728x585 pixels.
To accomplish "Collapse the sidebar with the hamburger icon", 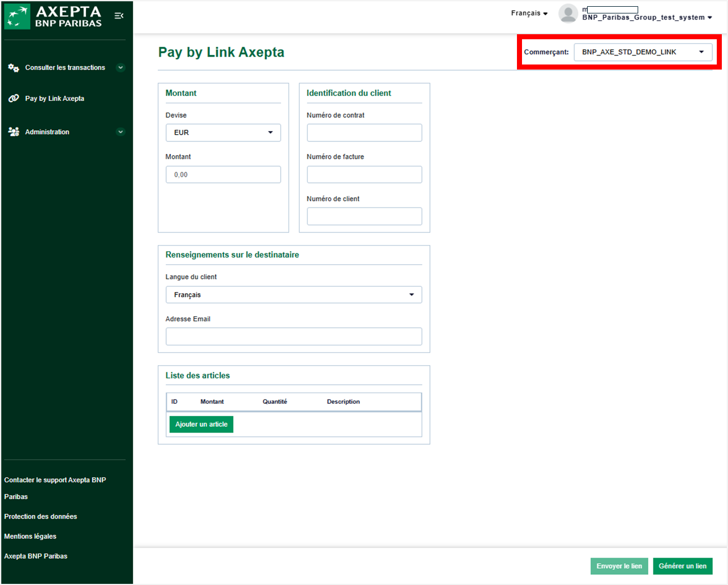I will 119,16.
